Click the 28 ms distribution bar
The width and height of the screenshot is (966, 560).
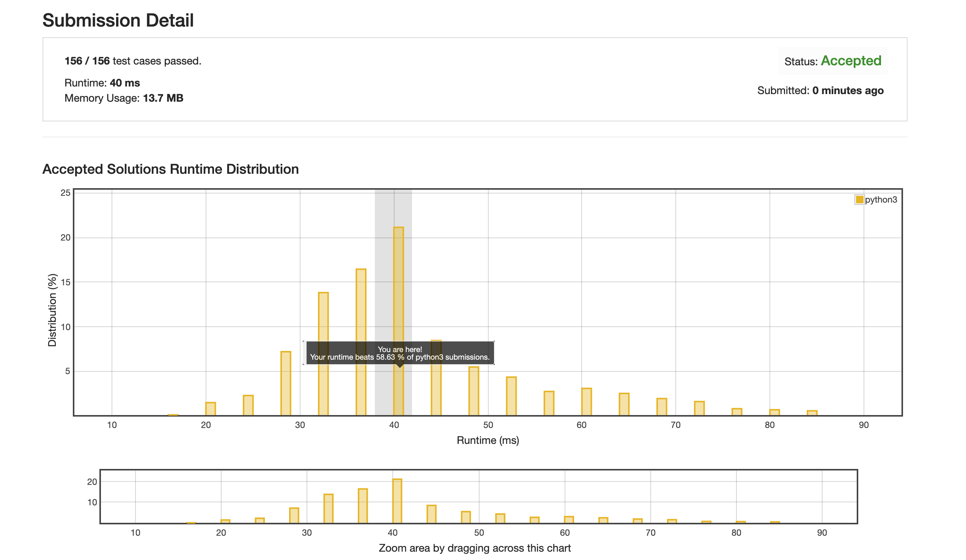tap(286, 383)
